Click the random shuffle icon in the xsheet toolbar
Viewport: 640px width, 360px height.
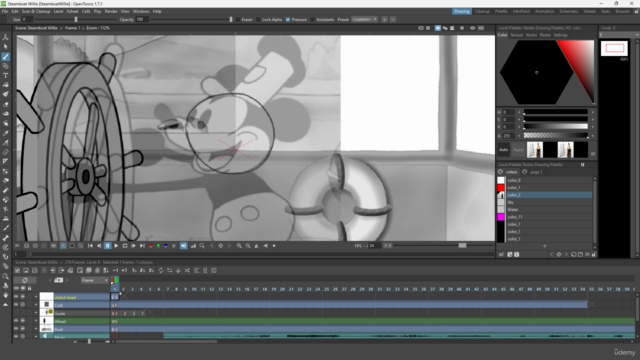click(x=187, y=271)
